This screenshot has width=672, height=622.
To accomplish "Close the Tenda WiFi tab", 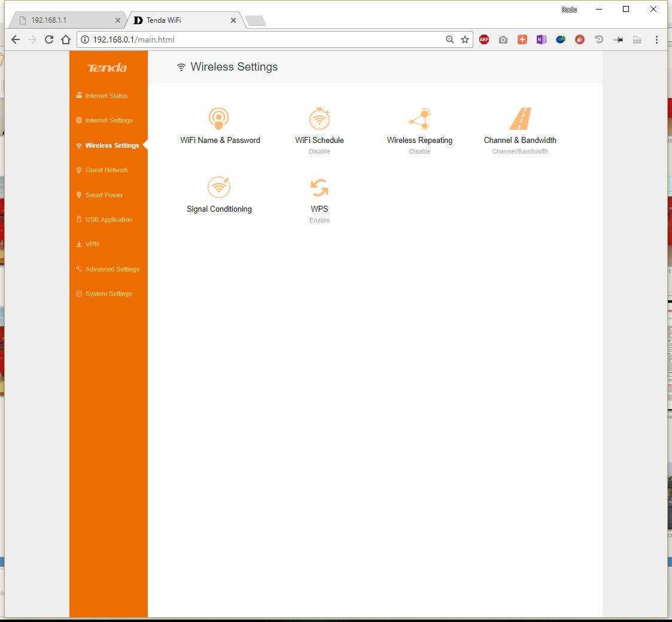I will click(x=233, y=20).
